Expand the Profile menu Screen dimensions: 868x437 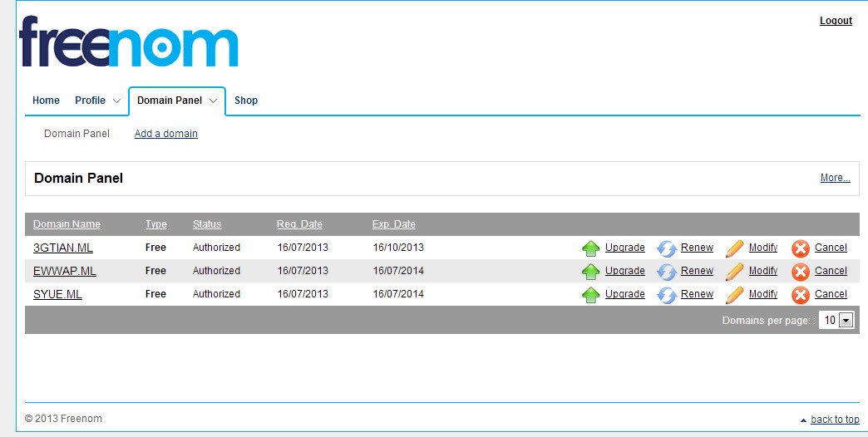[97, 101]
